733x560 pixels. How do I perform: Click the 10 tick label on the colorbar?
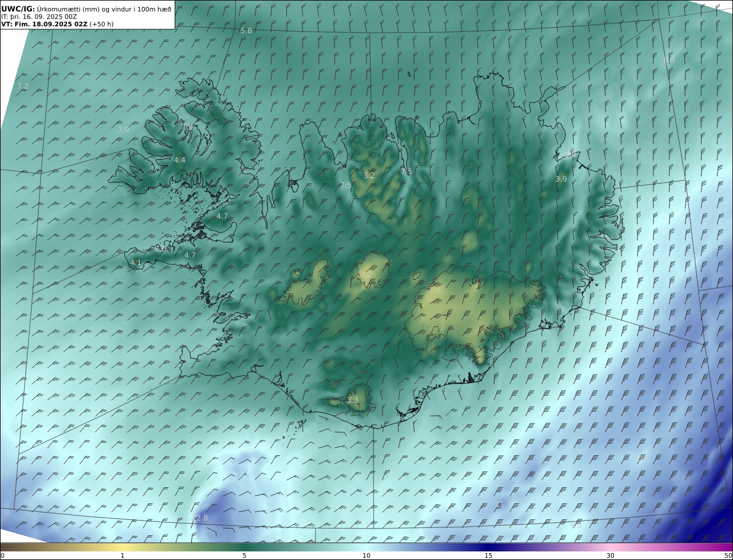point(366,555)
